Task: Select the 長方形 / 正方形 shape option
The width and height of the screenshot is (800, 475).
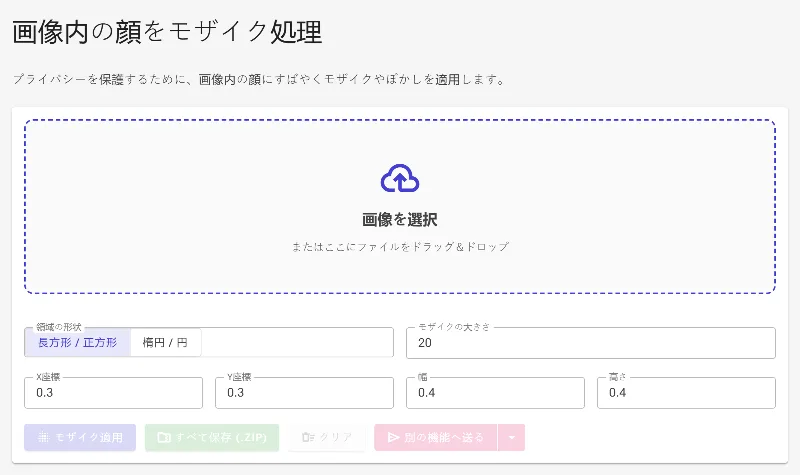Action: (x=78, y=342)
